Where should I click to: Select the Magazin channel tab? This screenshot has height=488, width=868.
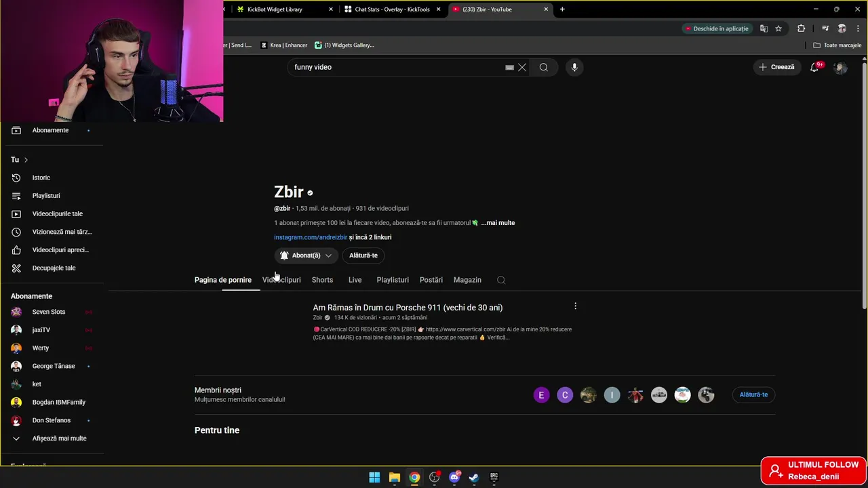[467, 280]
